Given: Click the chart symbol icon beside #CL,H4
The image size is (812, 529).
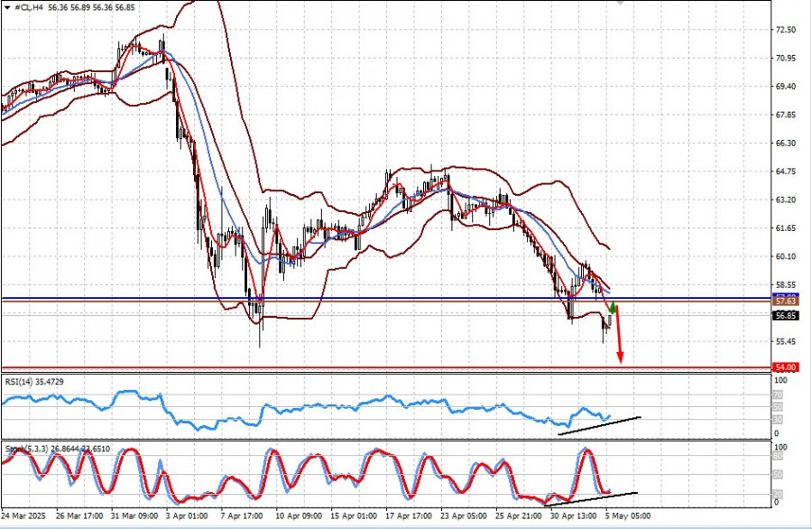Looking at the screenshot, I should tap(5, 6).
